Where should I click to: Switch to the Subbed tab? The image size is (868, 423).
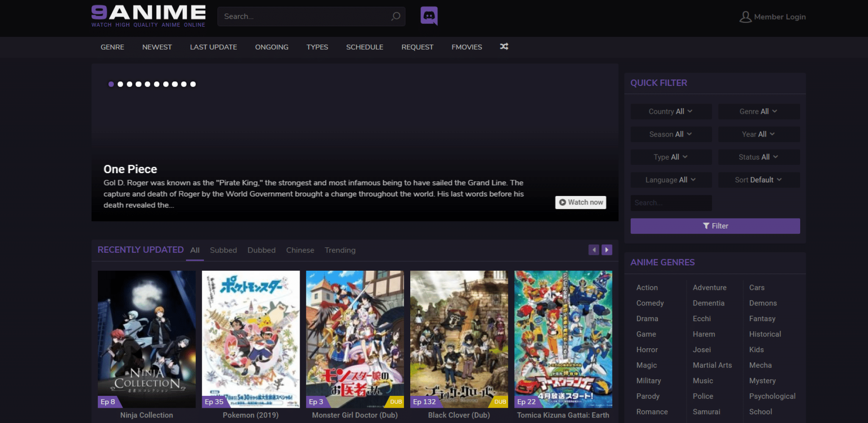[223, 250]
